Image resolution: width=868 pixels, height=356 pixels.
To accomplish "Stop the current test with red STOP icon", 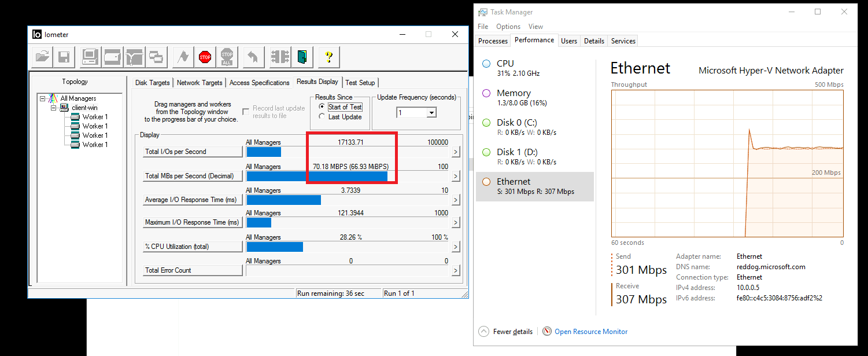I will coord(205,57).
